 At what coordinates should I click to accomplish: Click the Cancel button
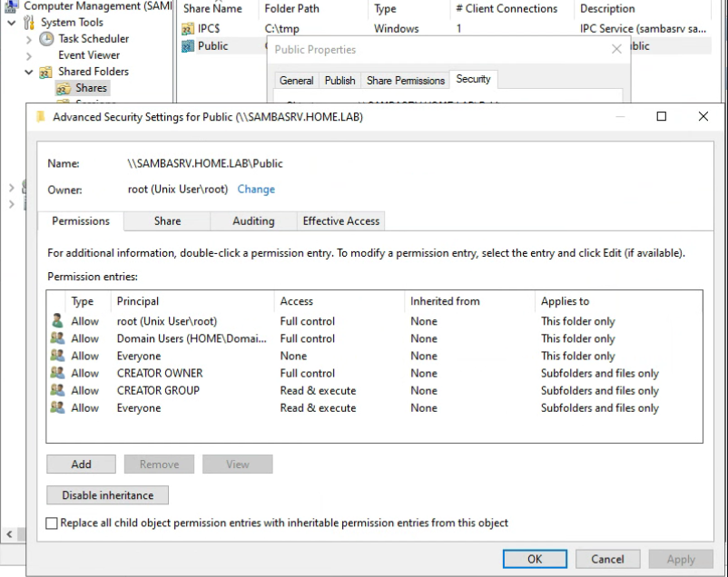point(607,559)
